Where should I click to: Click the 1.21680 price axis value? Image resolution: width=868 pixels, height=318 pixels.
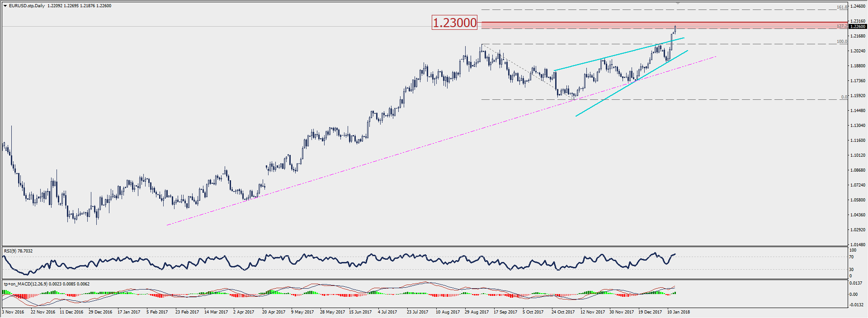[858, 36]
